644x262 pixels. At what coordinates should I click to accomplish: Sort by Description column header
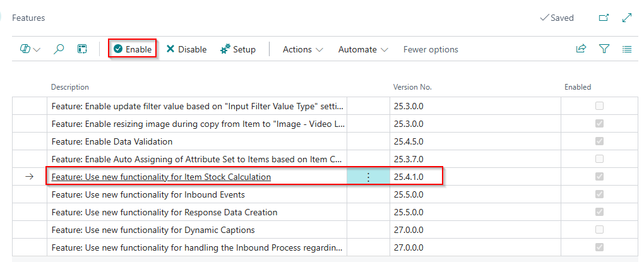pyautogui.click(x=70, y=87)
